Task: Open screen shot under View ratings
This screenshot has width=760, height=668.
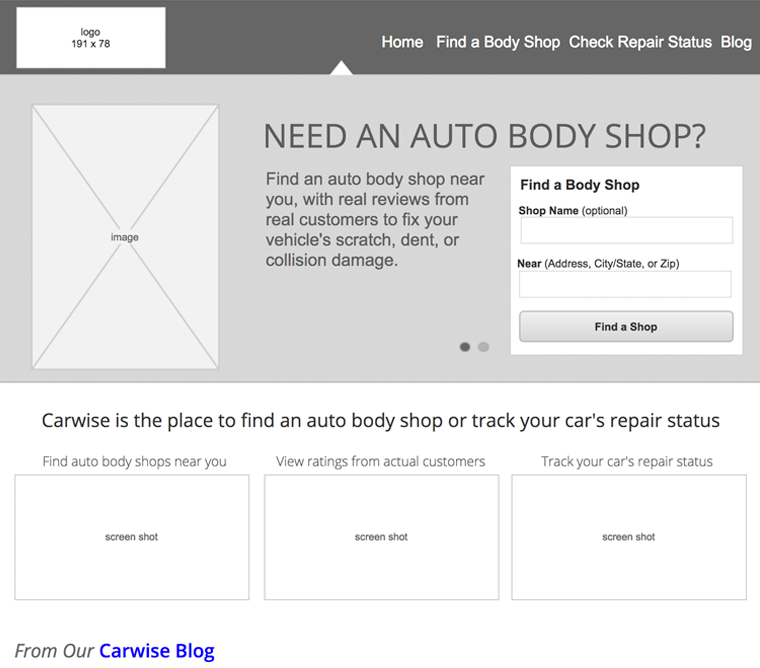Action: 381,537
